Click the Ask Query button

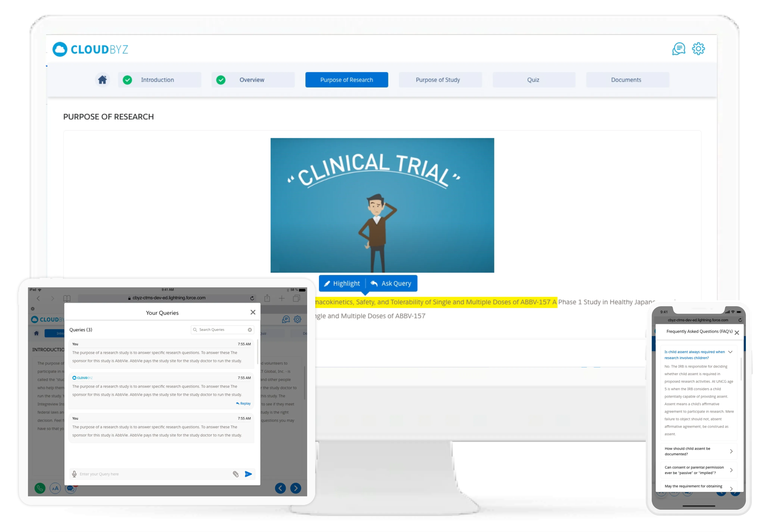tap(391, 283)
